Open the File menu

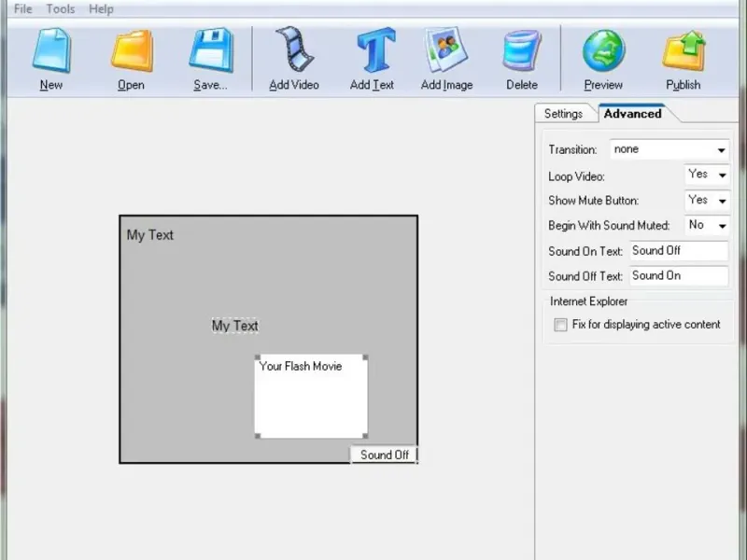pos(22,9)
